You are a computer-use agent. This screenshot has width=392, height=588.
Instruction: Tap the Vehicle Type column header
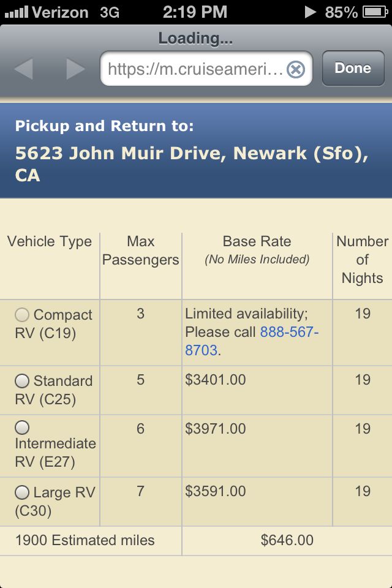click(x=50, y=241)
